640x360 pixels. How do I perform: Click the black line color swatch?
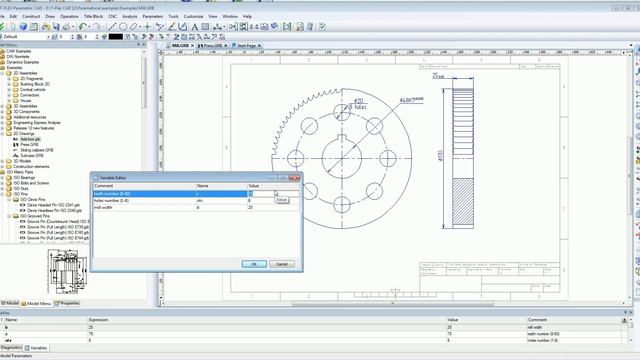pos(116,37)
